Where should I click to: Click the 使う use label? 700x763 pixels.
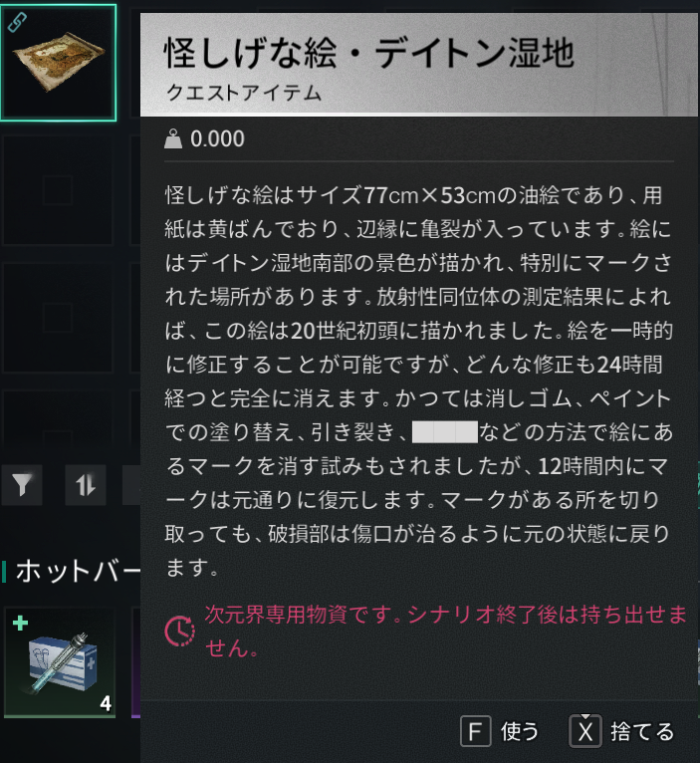[x=520, y=731]
